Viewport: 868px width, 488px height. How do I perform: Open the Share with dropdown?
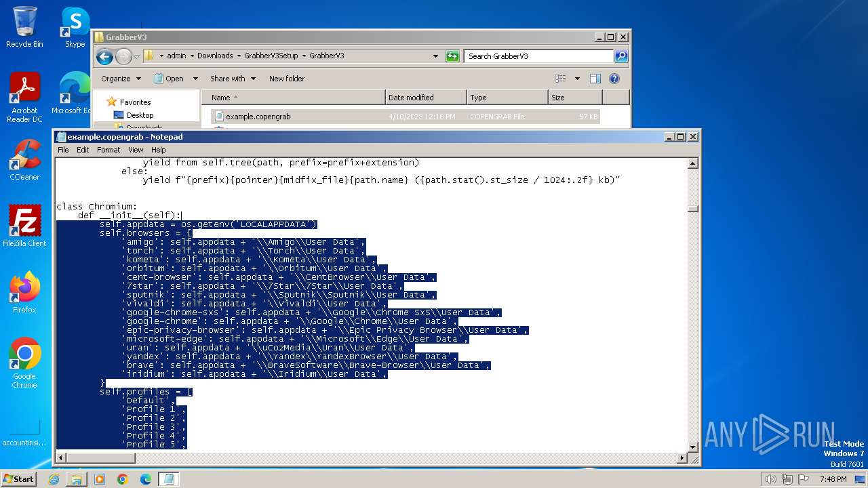pos(233,79)
